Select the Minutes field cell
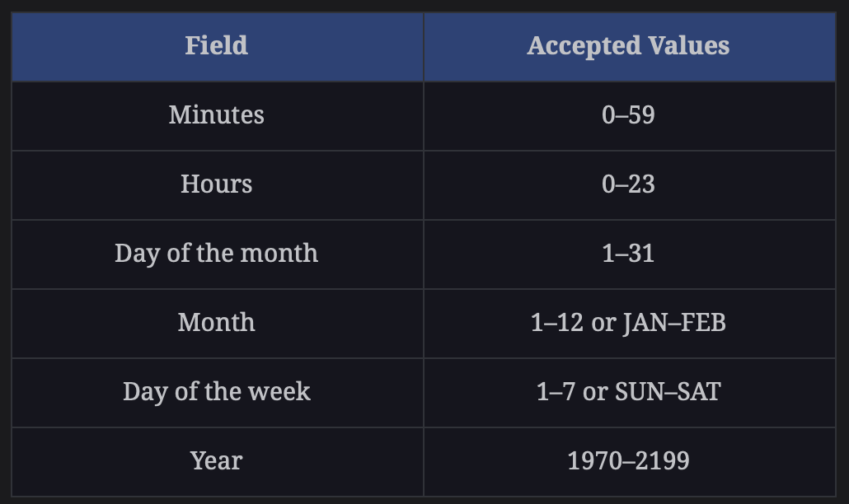Image resolution: width=849 pixels, height=504 pixels. click(217, 116)
